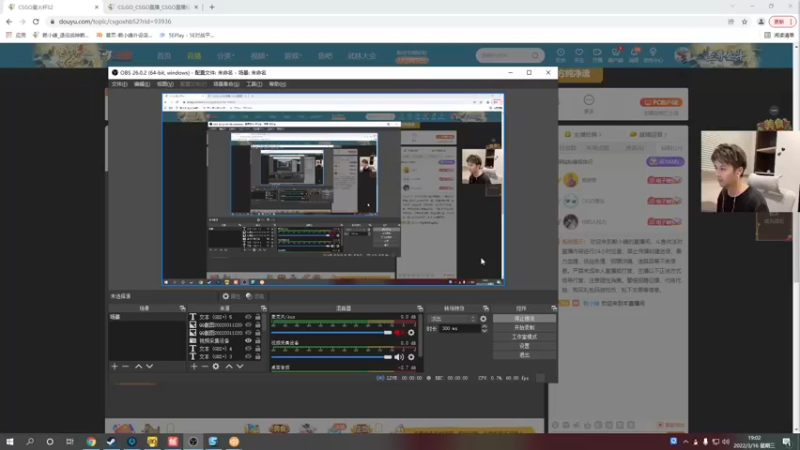Click the second mixer channel volume slider
This screenshot has width=800, height=450.
coord(332,357)
